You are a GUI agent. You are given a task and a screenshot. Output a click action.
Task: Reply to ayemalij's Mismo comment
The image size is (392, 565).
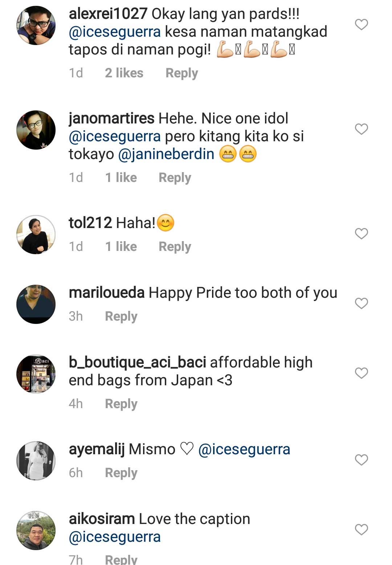point(121,473)
